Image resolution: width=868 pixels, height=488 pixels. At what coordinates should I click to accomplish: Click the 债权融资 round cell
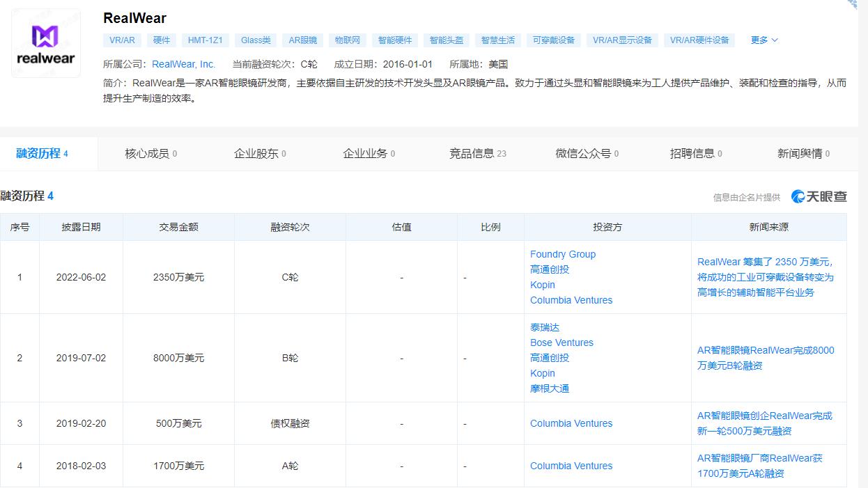(290, 423)
